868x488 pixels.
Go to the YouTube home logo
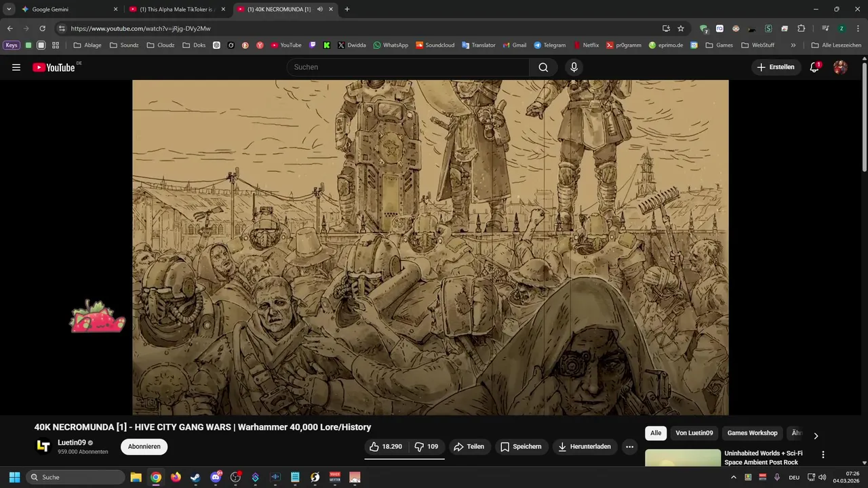54,67
